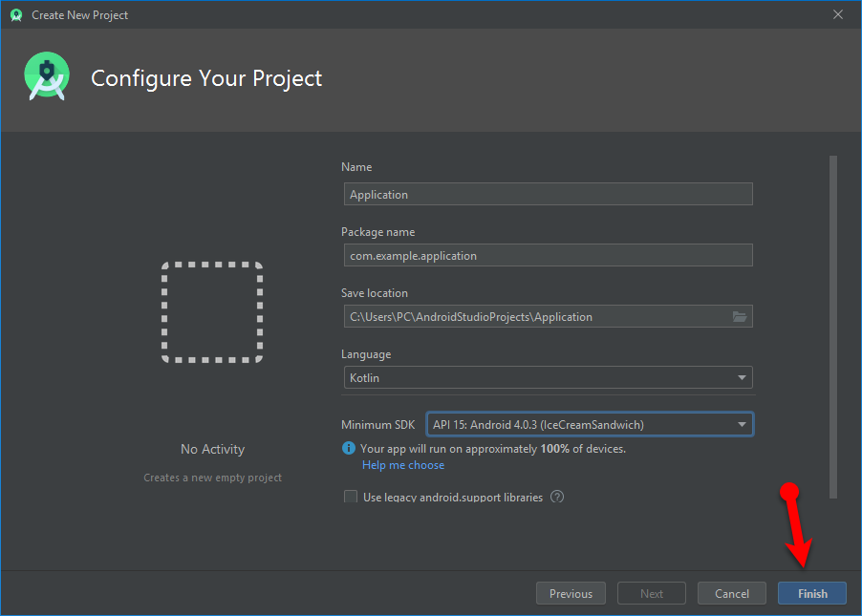The image size is (862, 616).
Task: Expand the Minimum SDK dropdown list
Action: pos(590,425)
